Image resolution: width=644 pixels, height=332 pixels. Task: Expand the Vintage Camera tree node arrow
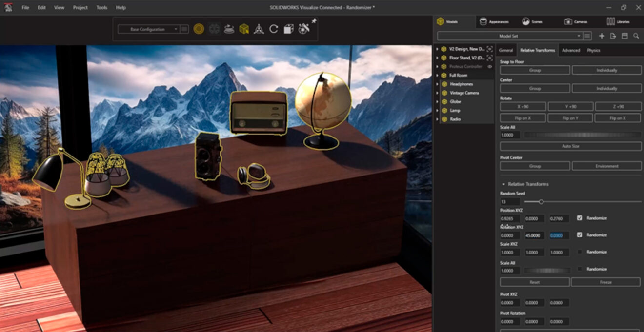point(437,93)
